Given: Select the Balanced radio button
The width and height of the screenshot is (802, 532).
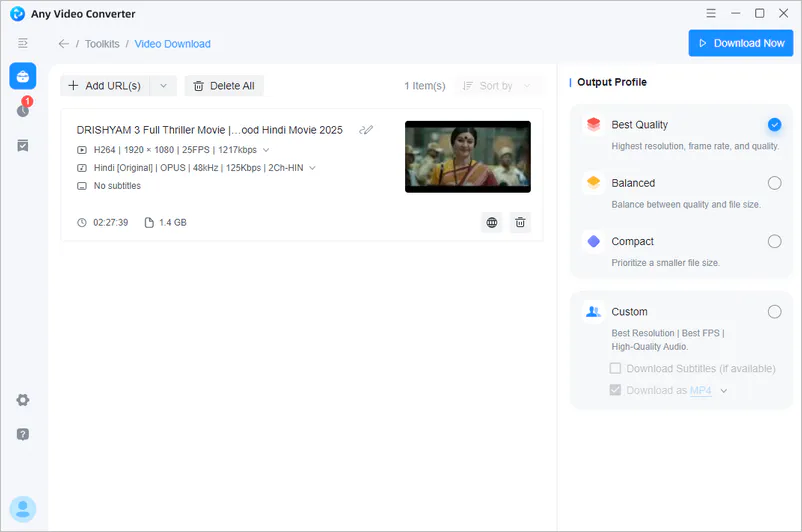Looking at the screenshot, I should [x=774, y=183].
